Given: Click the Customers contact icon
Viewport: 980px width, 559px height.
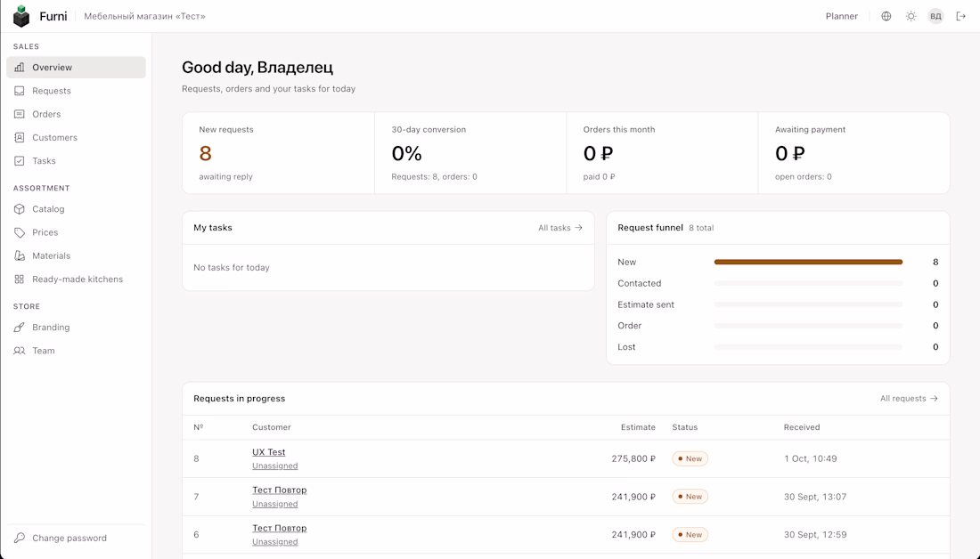Looking at the screenshot, I should pos(20,137).
